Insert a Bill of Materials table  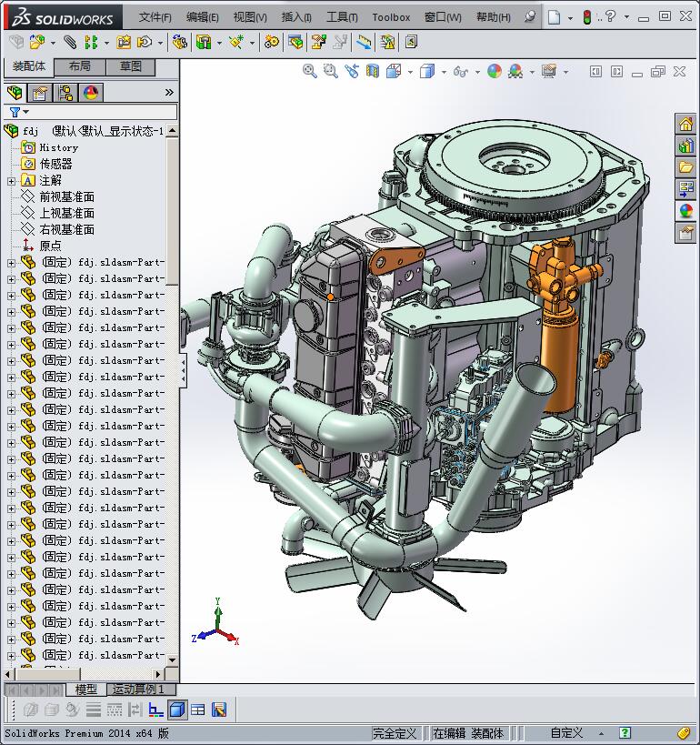(x=295, y=42)
